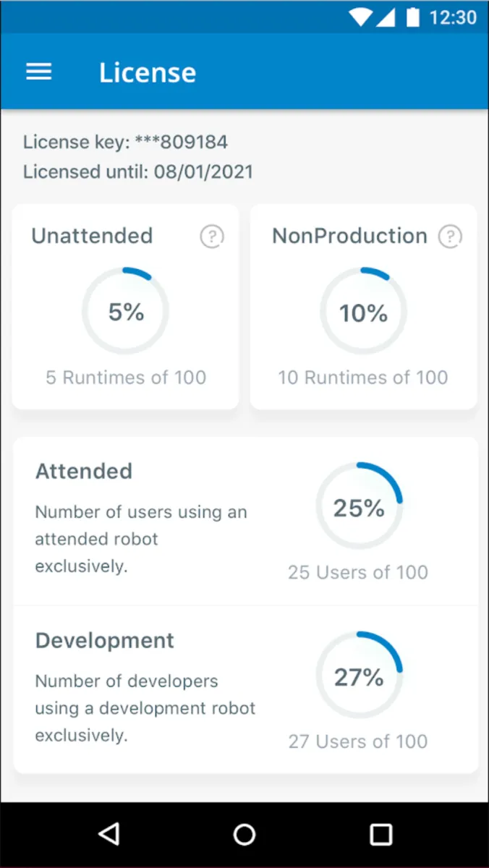Tap the License key text line
489x868 pixels.
(x=126, y=142)
